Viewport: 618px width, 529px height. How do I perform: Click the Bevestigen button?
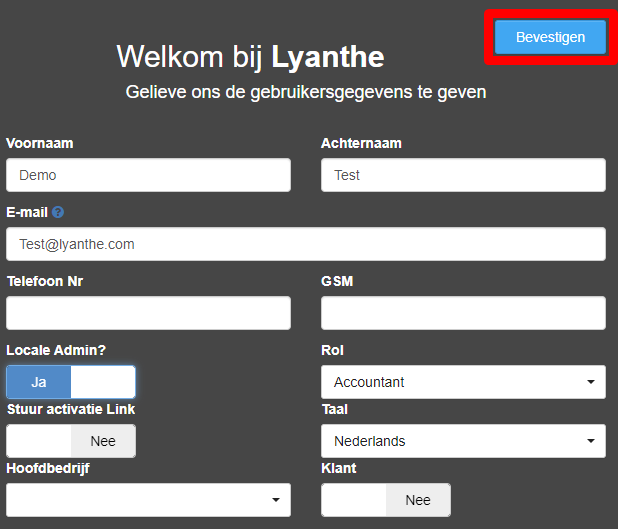pyautogui.click(x=550, y=37)
